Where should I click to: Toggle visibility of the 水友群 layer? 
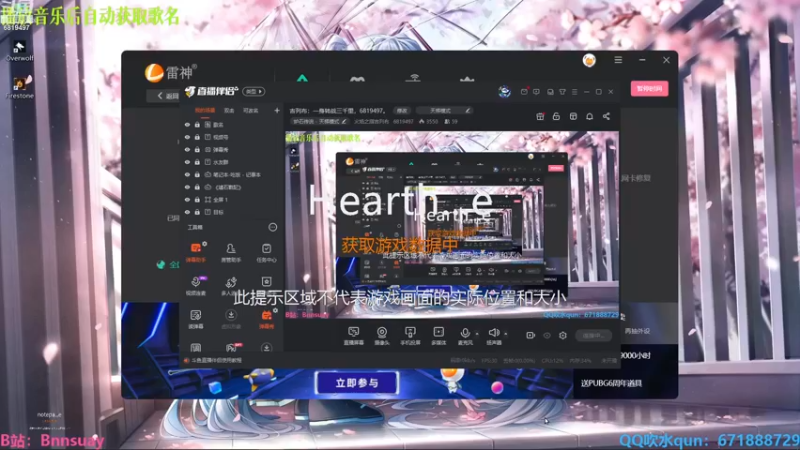(187, 162)
